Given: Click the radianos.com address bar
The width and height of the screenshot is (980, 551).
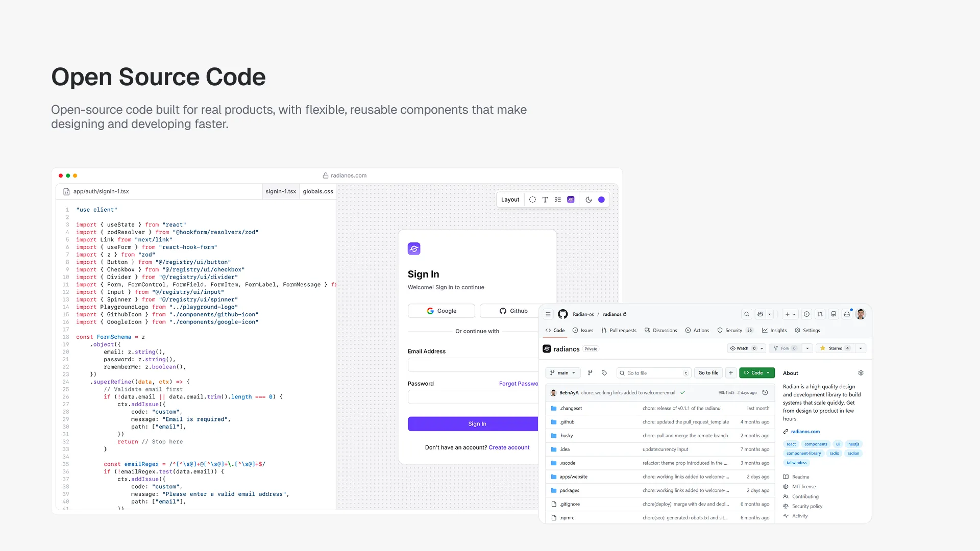Looking at the screenshot, I should [345, 176].
